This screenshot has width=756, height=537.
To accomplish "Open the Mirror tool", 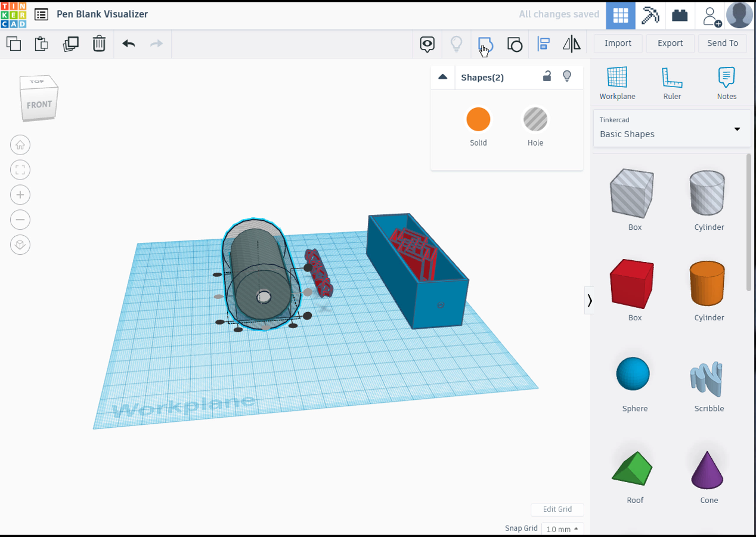I will click(572, 44).
